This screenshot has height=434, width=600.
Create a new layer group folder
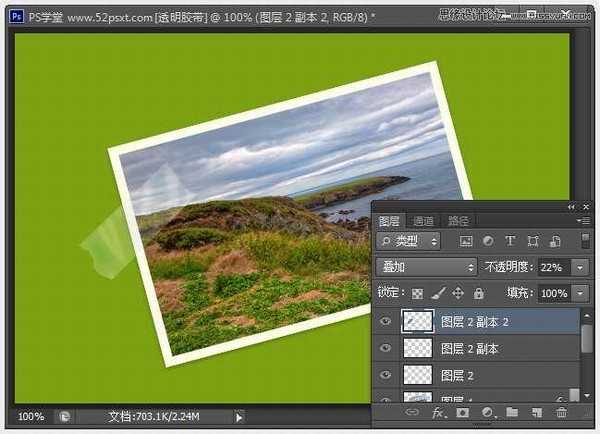click(511, 412)
